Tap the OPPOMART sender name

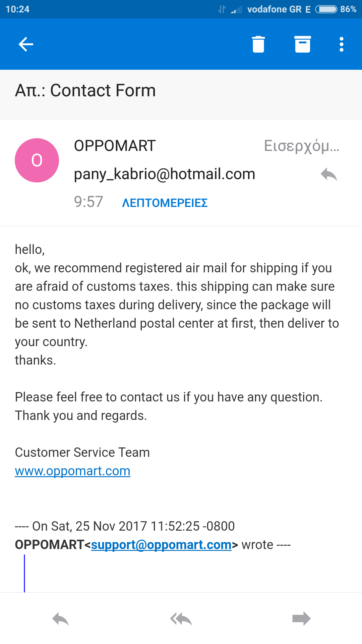[115, 146]
